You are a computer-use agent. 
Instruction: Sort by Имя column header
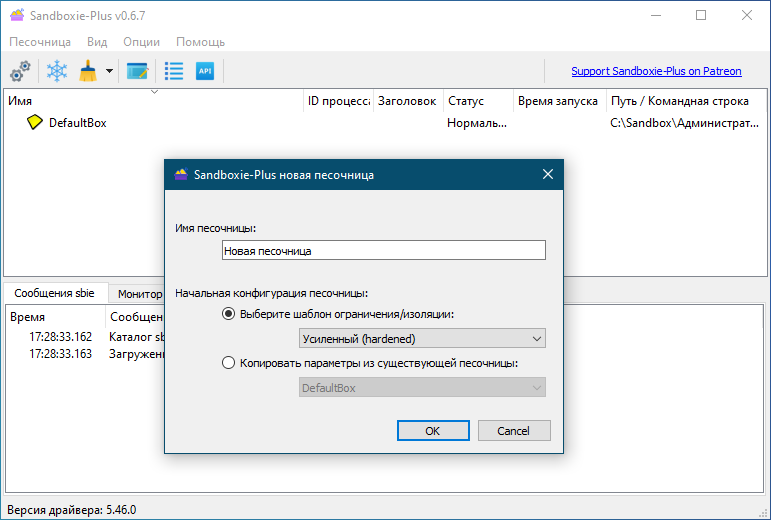(154, 101)
